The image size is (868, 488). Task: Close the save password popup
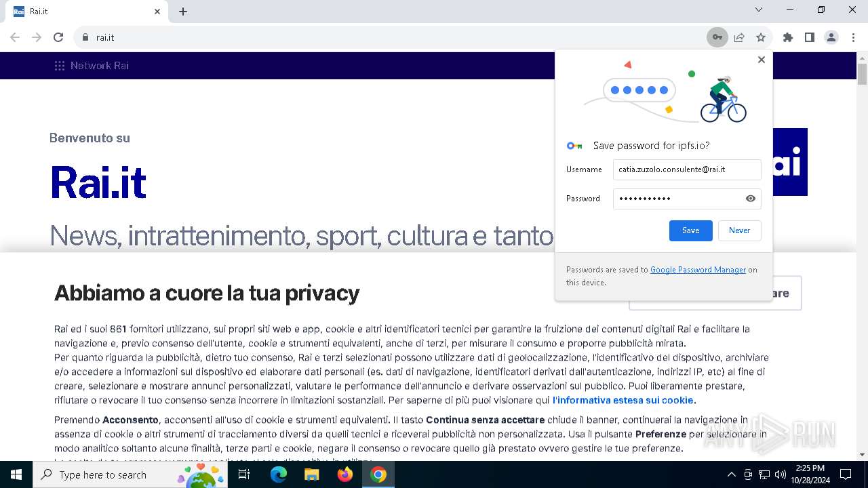pos(762,60)
